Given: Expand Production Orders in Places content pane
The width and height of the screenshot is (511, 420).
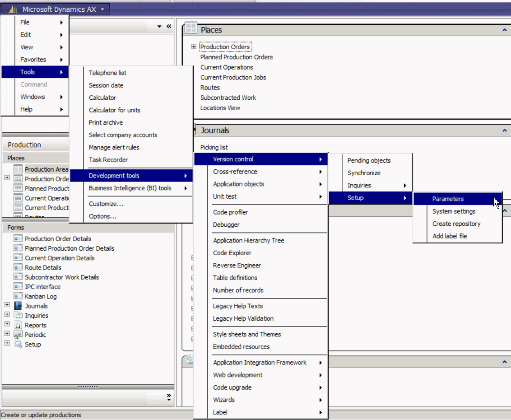Looking at the screenshot, I should [x=194, y=47].
